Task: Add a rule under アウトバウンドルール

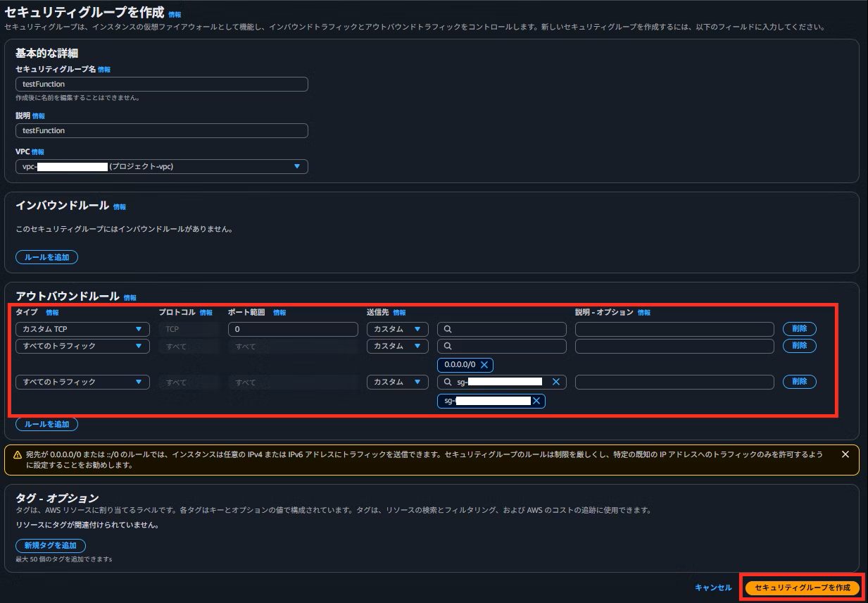Action: [x=46, y=424]
